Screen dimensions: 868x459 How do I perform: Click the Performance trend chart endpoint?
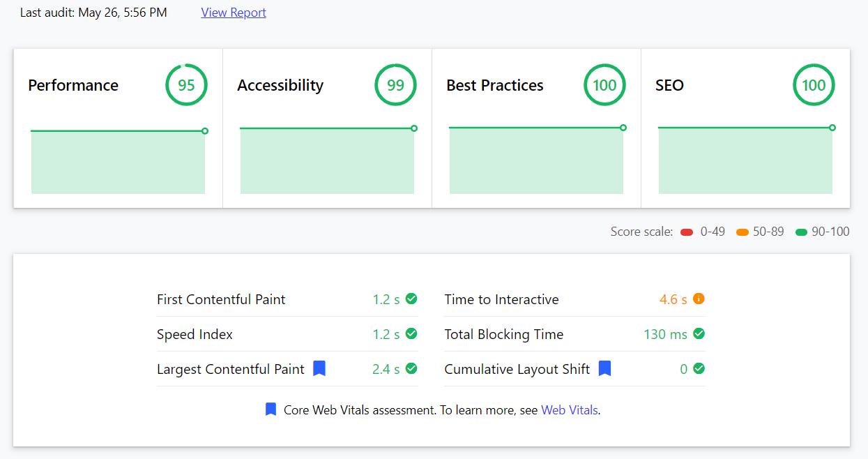click(205, 130)
